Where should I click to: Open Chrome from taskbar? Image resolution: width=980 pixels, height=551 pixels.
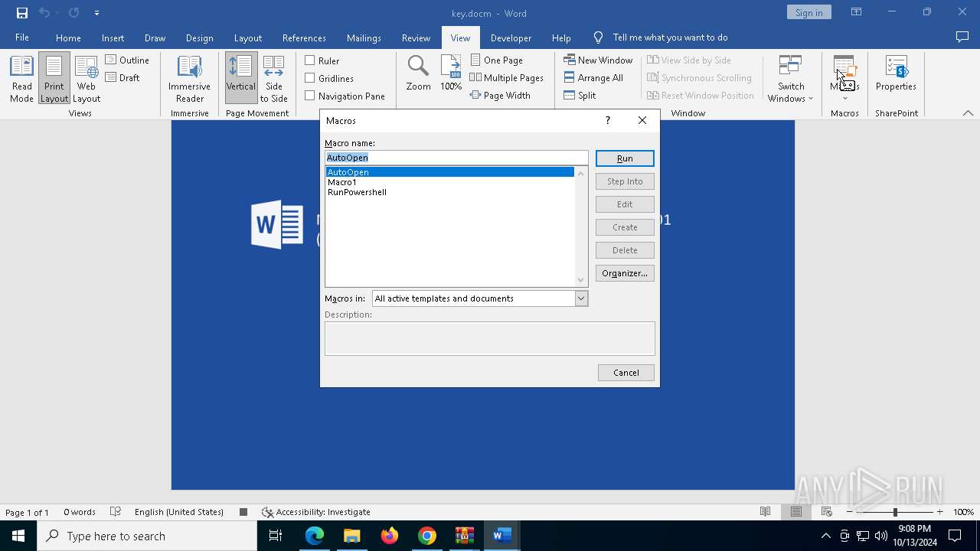point(427,536)
